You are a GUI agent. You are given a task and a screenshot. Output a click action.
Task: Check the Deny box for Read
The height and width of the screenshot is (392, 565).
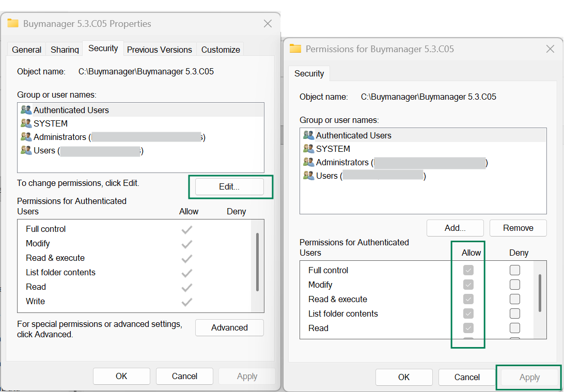[514, 327]
